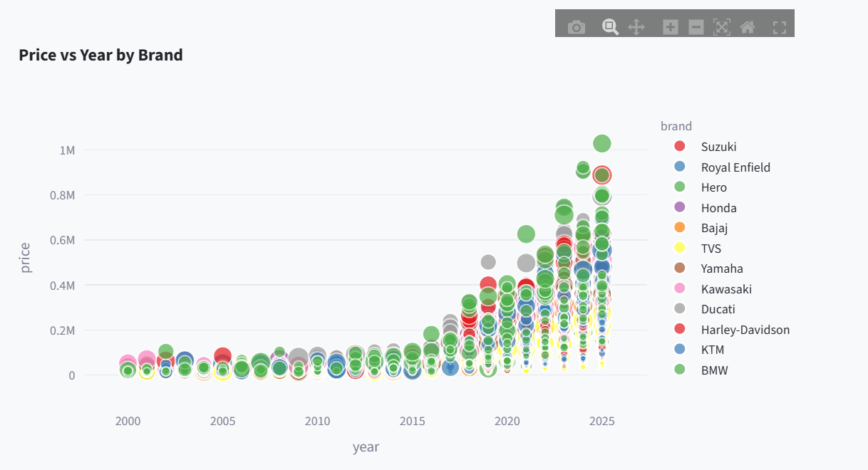Image resolution: width=868 pixels, height=470 pixels.
Task: Click the 1M y-axis tick label
Action: (x=67, y=150)
